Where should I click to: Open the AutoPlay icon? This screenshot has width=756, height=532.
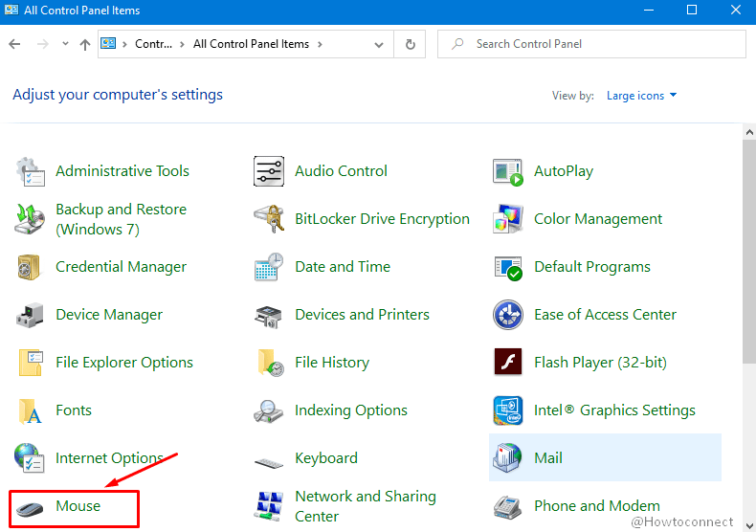508,171
